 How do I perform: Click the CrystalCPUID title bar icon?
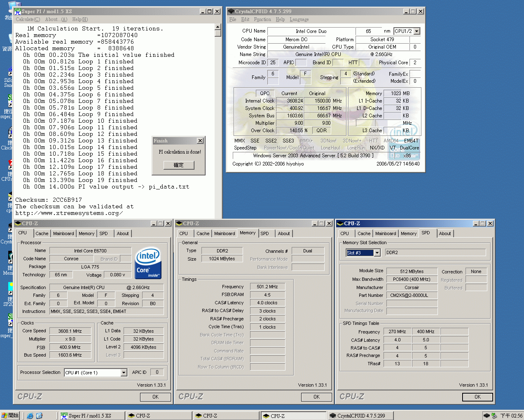231,11
